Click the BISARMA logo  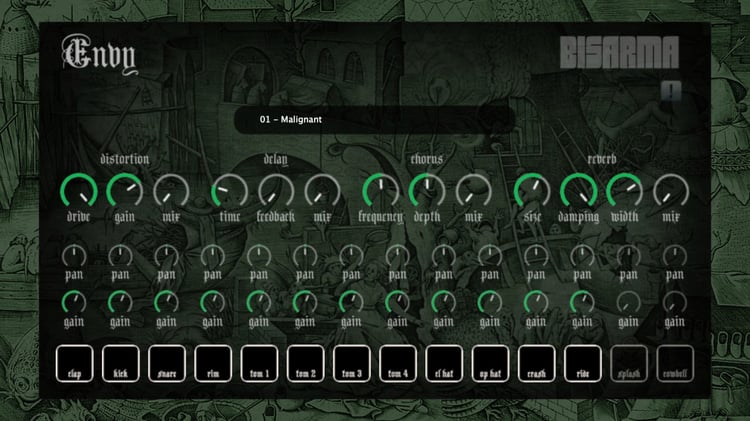[x=619, y=52]
